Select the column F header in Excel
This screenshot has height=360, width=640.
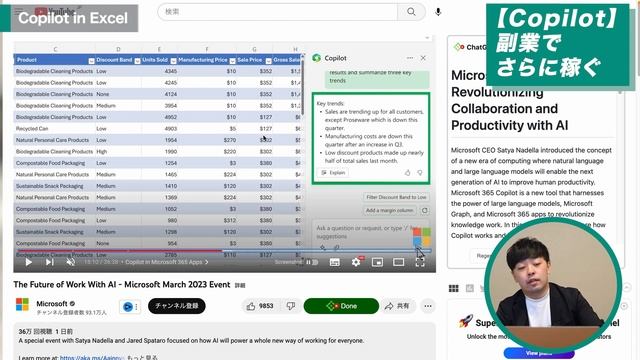207,49
